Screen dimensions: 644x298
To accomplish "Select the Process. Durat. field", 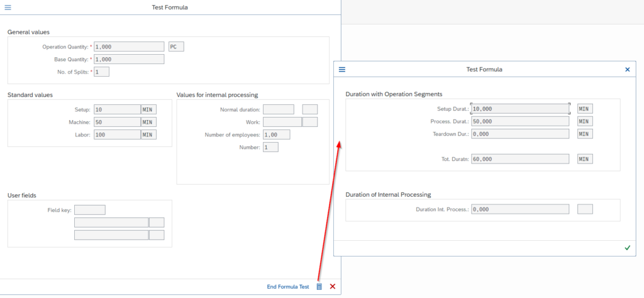I will tap(520, 121).
